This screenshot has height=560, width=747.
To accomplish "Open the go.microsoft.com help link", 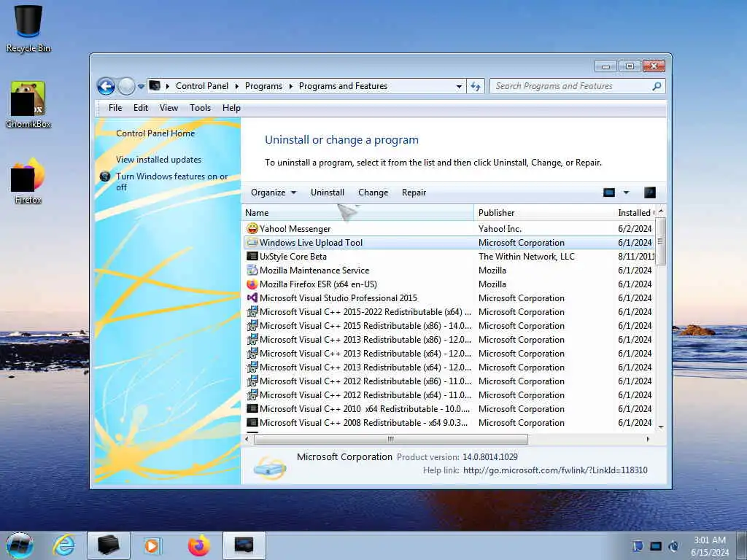I will [555, 470].
